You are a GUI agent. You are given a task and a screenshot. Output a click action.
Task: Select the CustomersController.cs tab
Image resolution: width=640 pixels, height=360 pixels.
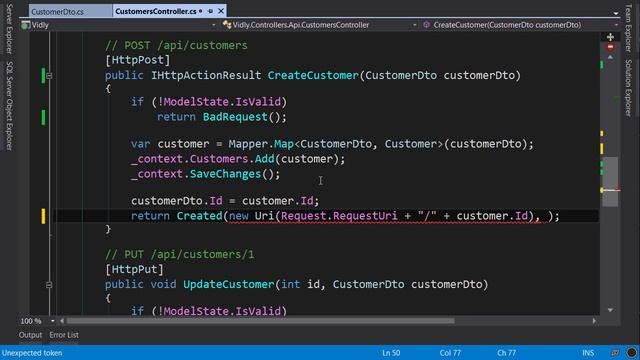156,11
